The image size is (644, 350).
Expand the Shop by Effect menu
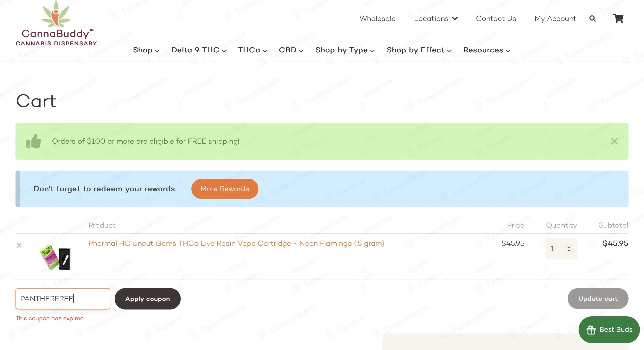[419, 50]
